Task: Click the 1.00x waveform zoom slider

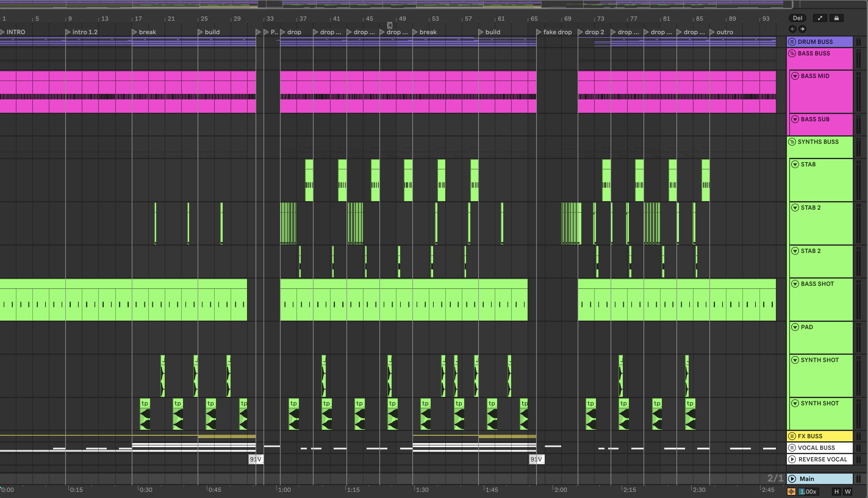Action: coord(809,492)
